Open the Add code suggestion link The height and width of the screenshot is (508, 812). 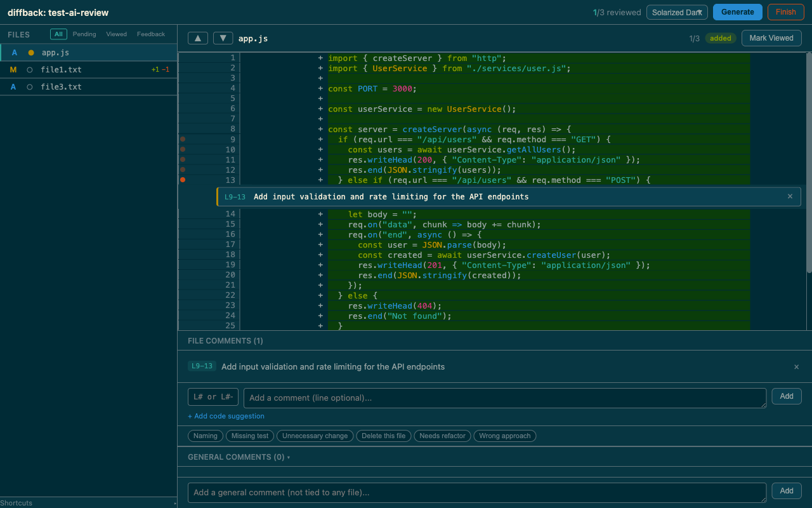click(x=226, y=416)
